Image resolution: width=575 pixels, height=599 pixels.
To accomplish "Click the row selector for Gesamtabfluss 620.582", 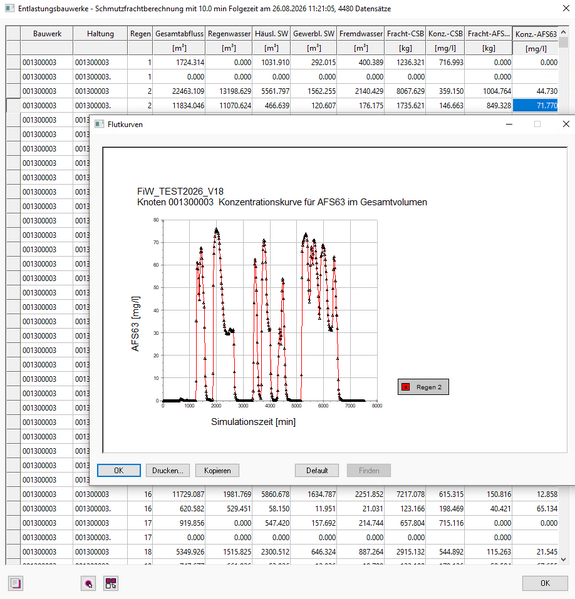I will (13, 508).
